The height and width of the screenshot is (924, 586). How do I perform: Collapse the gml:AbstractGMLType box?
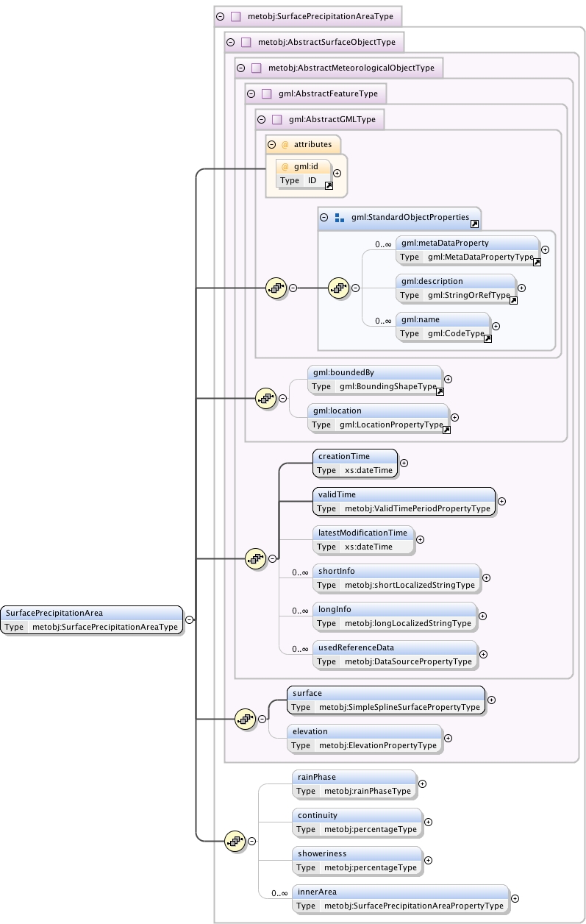tap(260, 119)
